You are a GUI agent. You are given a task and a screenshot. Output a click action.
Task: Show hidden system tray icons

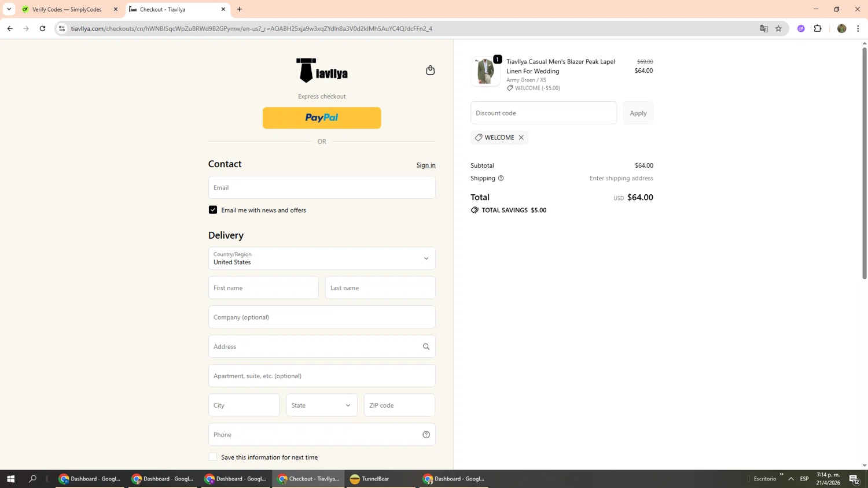pyautogui.click(x=790, y=479)
